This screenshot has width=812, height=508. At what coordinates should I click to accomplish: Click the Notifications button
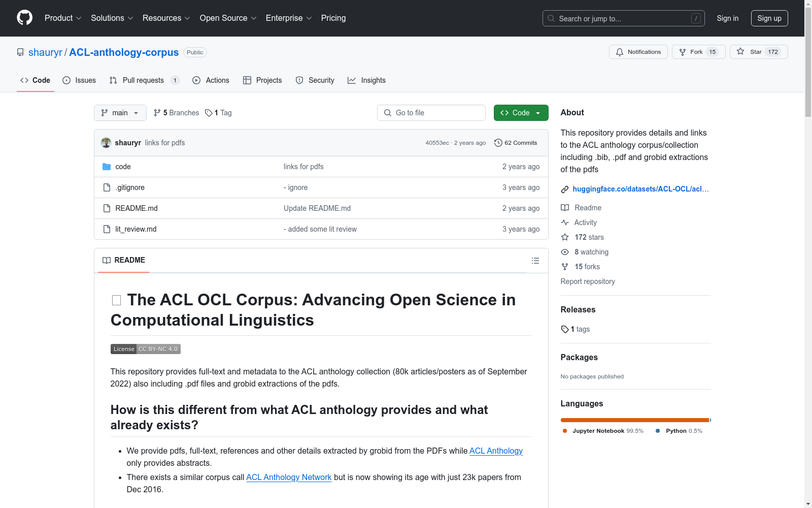[638, 52]
